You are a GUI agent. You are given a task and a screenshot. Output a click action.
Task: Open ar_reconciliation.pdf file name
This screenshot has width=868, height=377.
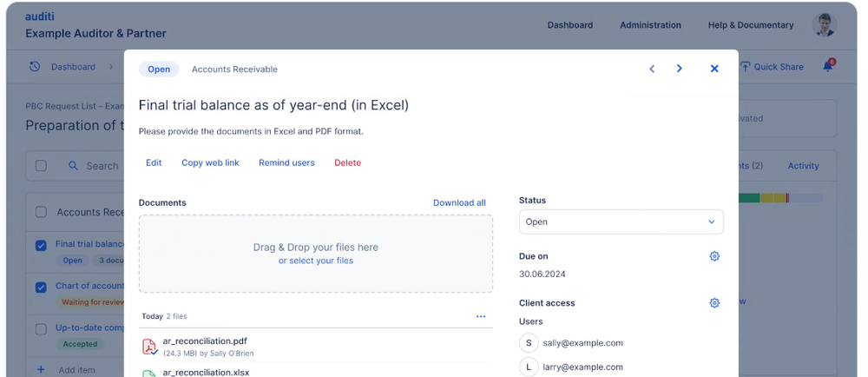(x=205, y=341)
